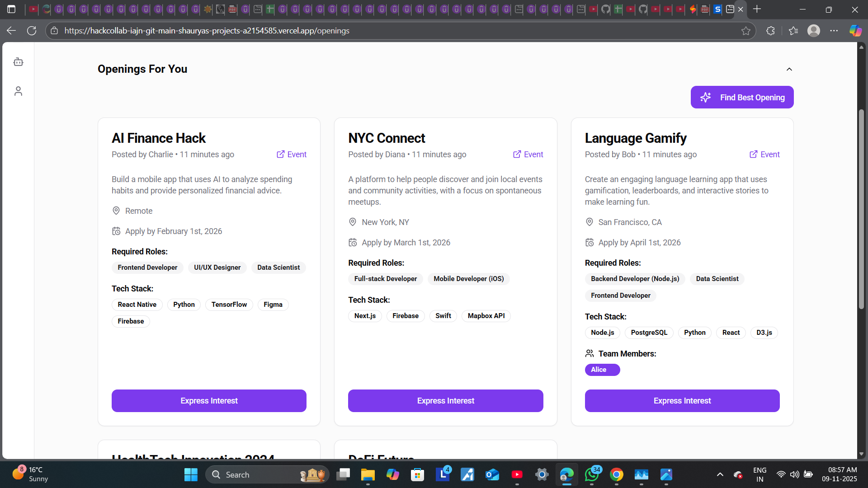Bookmark this page via the address bar star
868x488 pixels.
click(x=746, y=31)
